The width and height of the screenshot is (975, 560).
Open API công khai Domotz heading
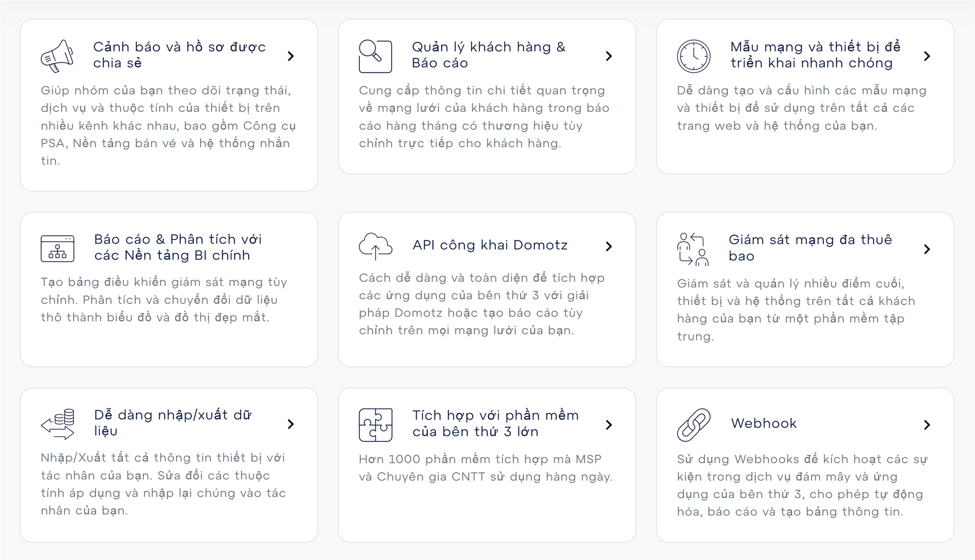[x=490, y=245]
